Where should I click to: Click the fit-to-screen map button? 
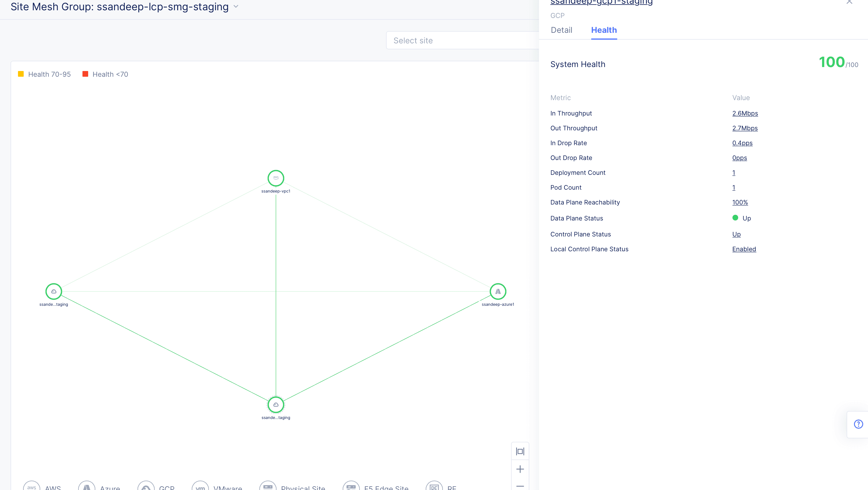pos(520,451)
